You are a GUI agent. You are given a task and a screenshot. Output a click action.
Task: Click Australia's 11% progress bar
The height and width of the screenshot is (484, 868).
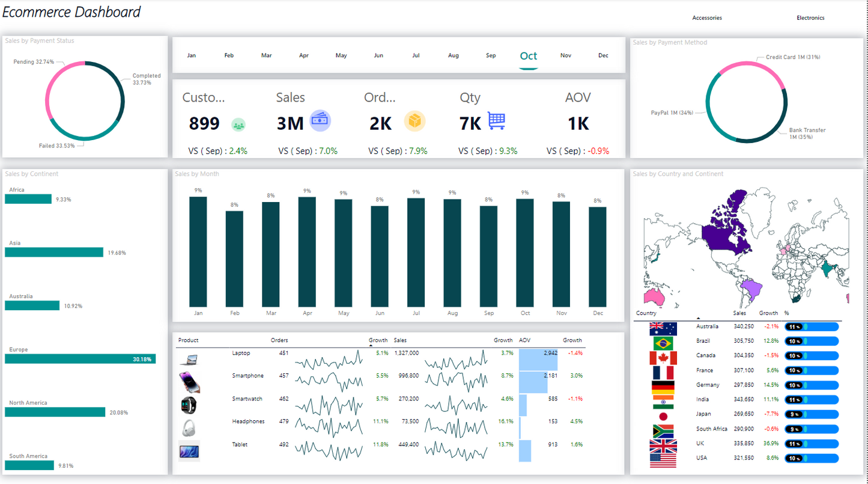coord(812,326)
